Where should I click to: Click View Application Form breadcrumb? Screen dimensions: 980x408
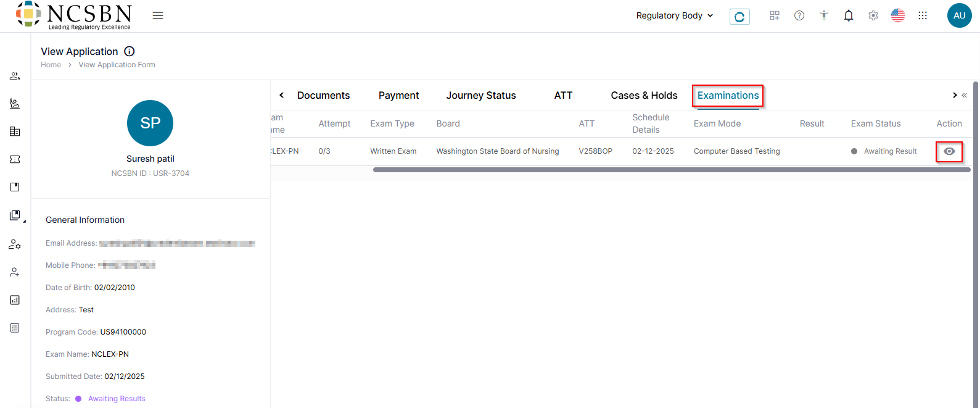point(117,65)
